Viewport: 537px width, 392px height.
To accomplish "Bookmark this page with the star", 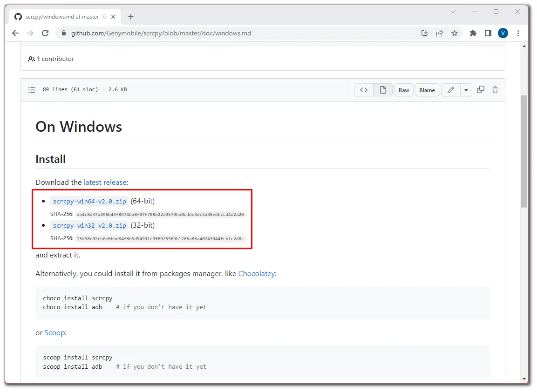I will tap(455, 33).
